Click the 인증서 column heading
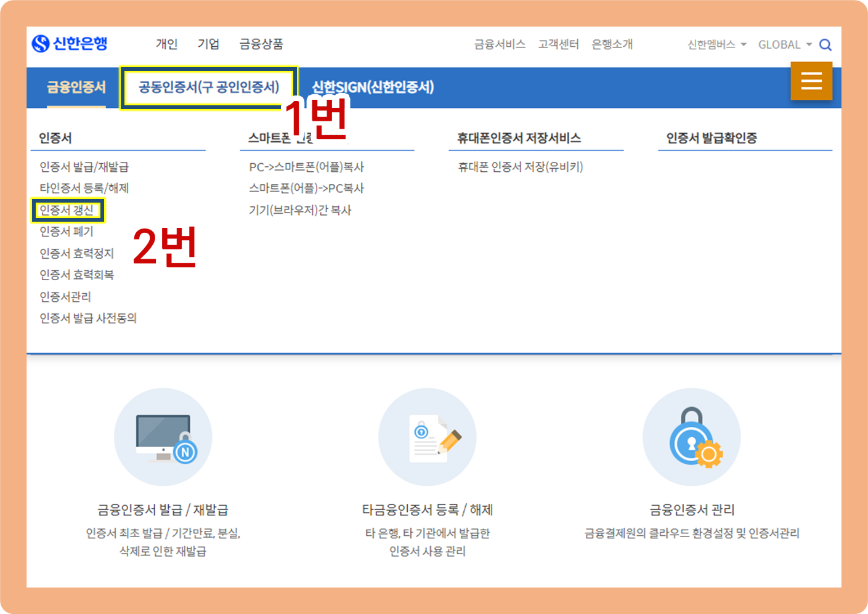Viewport: 868px width, 614px height. coord(55,138)
